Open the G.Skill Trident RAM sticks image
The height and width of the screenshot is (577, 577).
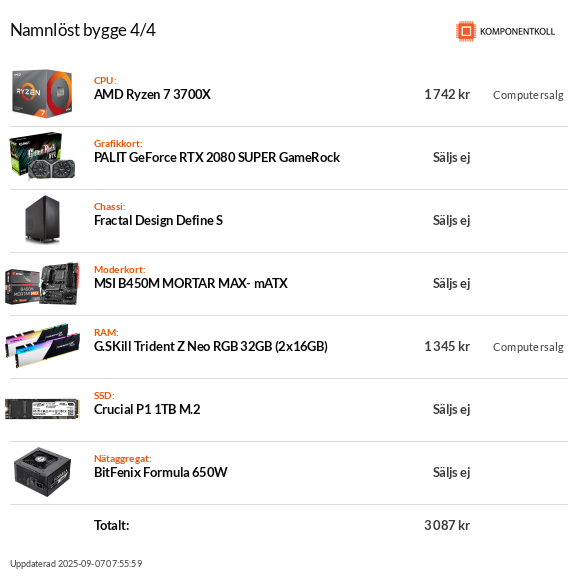(42, 346)
